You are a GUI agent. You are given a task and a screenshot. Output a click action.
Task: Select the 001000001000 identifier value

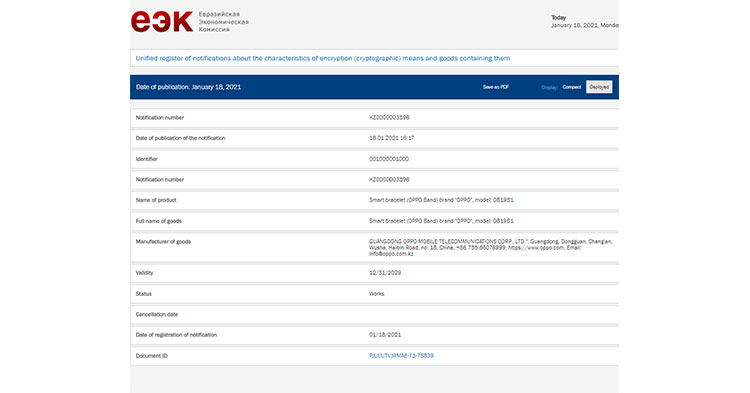pyautogui.click(x=389, y=159)
